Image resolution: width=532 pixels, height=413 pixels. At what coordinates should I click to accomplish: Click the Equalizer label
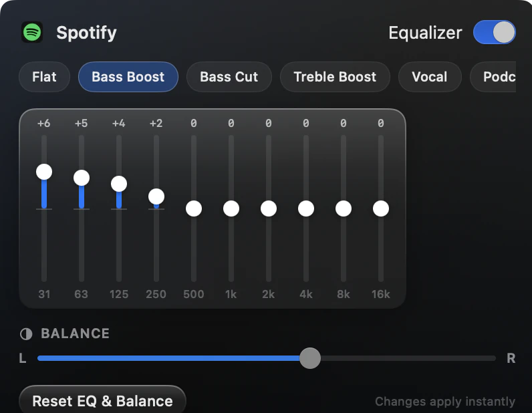click(x=425, y=33)
